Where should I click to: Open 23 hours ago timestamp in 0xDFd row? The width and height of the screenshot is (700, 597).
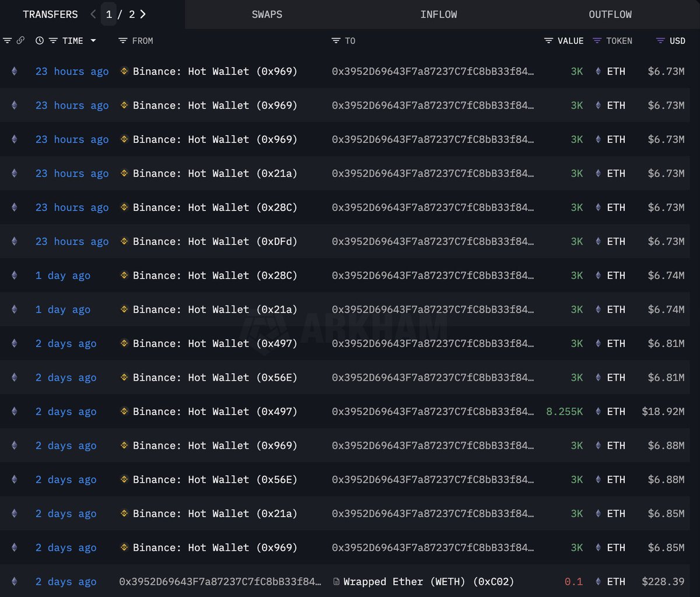coord(72,241)
